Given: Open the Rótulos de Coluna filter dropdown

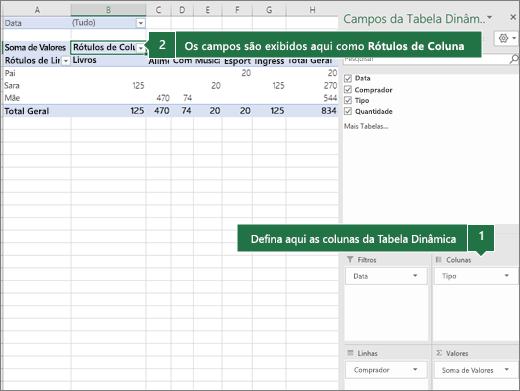Looking at the screenshot, I should coord(141,48).
